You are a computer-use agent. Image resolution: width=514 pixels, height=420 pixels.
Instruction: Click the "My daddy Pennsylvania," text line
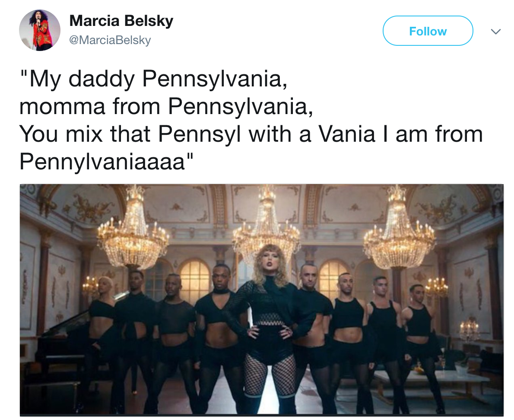tap(154, 79)
